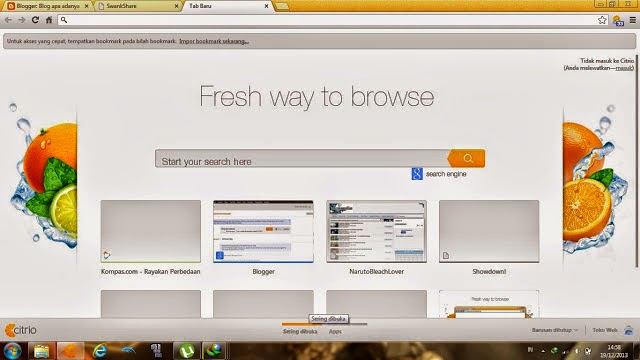Expand the recently closed dropdown
This screenshot has width=640, height=360.
[555, 330]
